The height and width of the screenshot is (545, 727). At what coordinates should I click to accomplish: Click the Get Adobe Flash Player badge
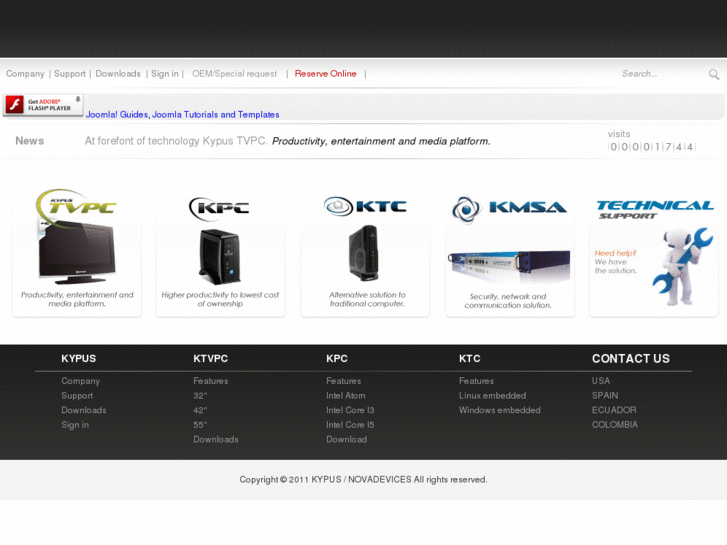pos(43,105)
